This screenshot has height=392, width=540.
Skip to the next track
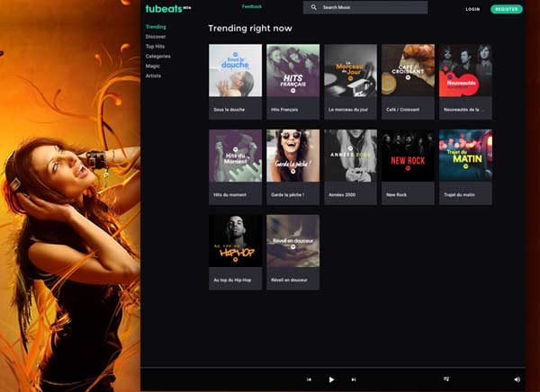[x=354, y=379]
